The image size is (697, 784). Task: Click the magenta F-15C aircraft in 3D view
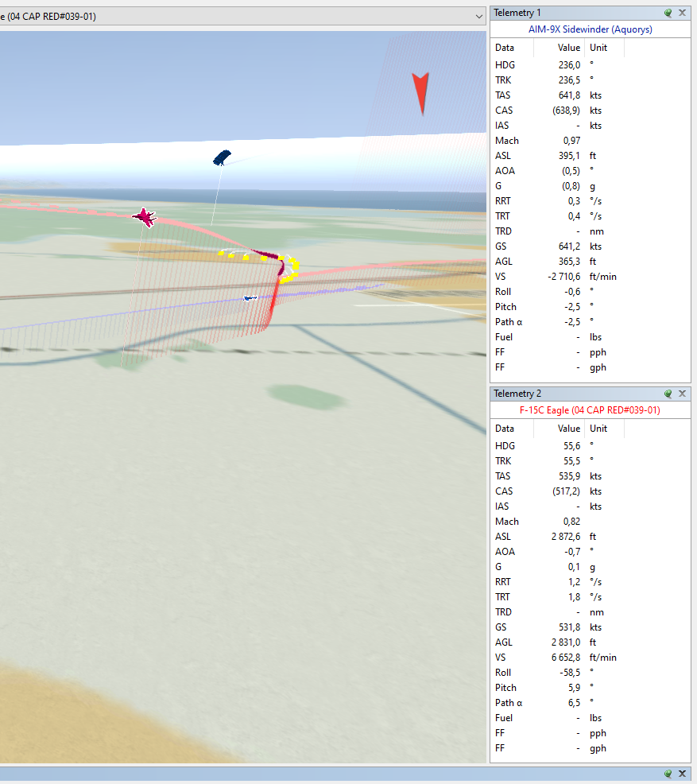[145, 217]
